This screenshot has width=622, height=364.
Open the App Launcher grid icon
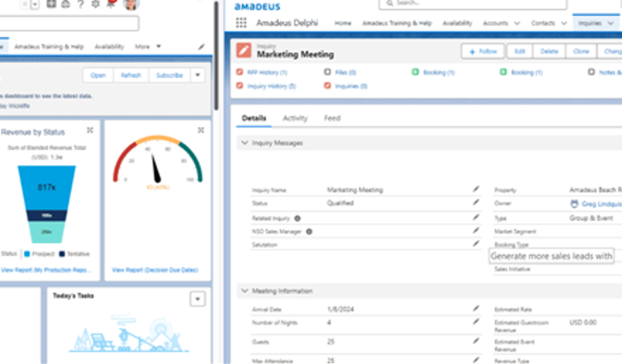point(241,23)
